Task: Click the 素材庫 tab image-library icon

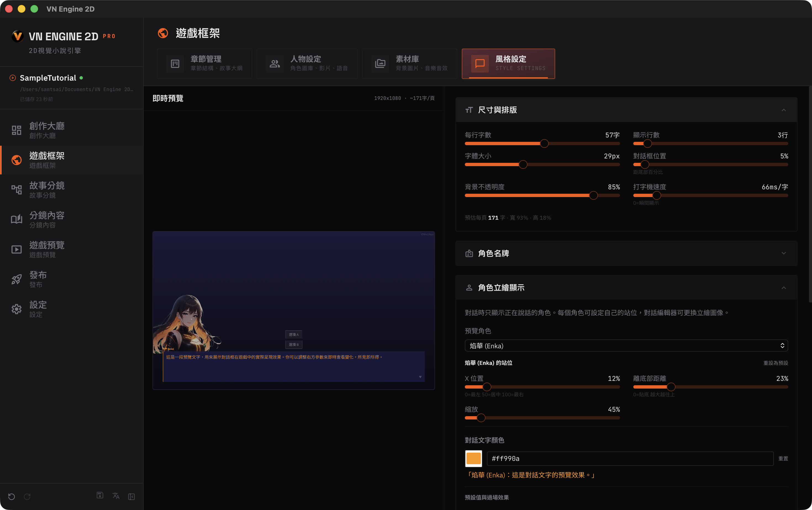Action: (380, 64)
